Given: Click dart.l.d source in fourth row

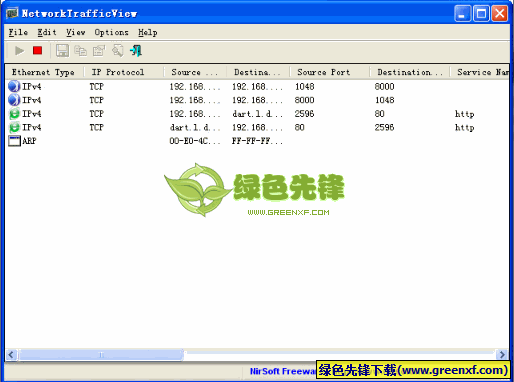Looking at the screenshot, I should click(195, 127).
